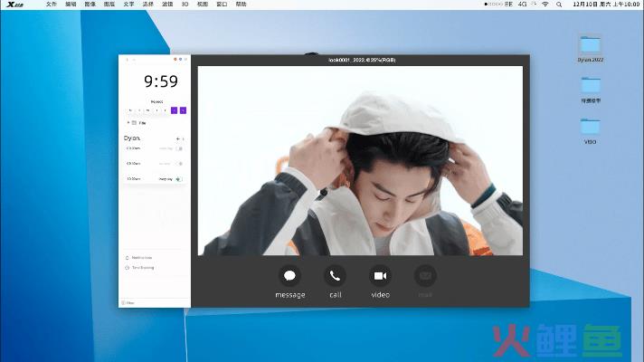Open the 文件 menu
Screen dimensions: 644x362
click(52, 5)
